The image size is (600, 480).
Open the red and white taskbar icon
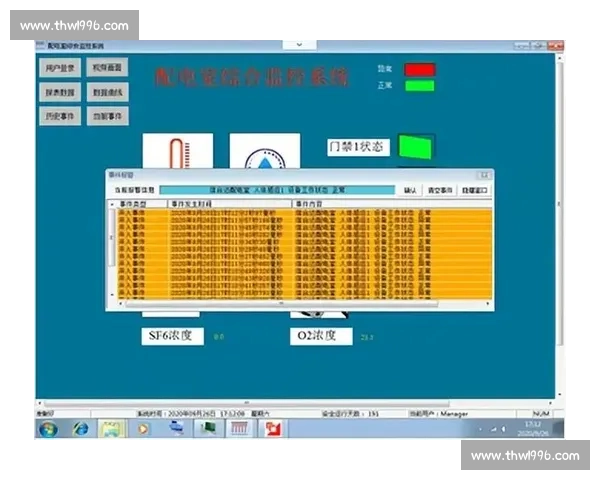tap(273, 429)
